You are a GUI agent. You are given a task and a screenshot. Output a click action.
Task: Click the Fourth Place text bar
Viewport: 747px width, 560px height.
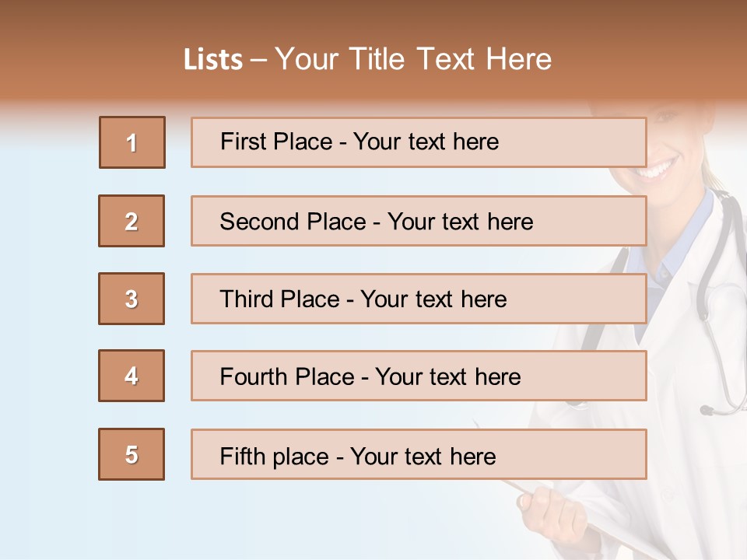419,376
